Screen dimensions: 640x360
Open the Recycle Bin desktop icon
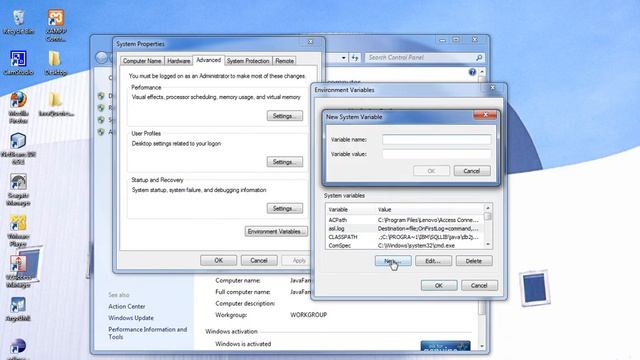[x=18, y=22]
